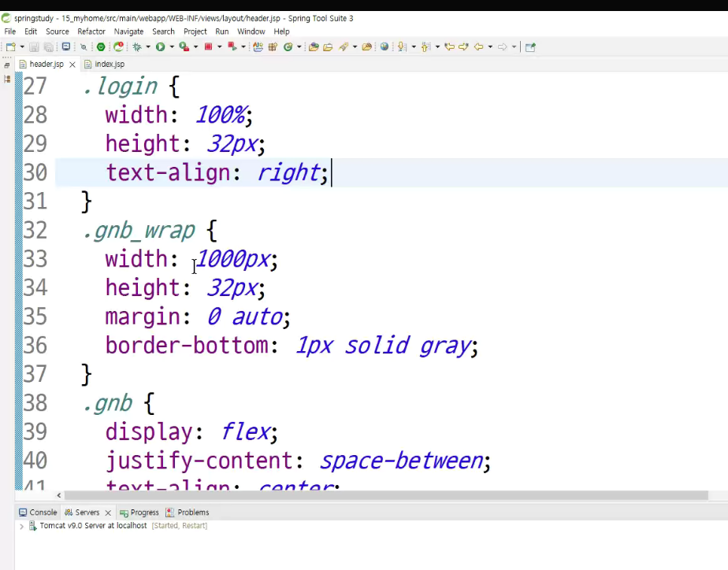The width and height of the screenshot is (728, 570).
Task: Click the Open Perspective icon
Action: click(530, 46)
